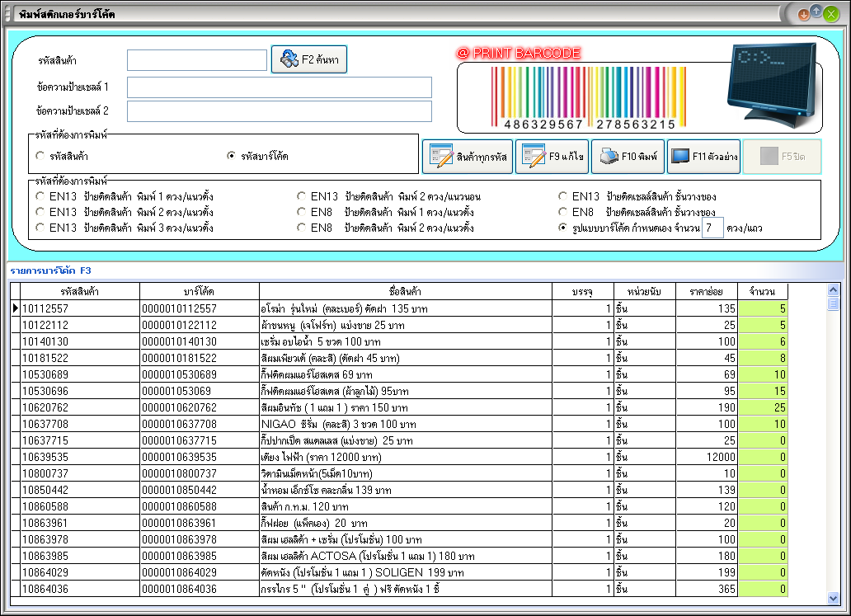The image size is (851, 616).
Task: Click scrollbar up arrow in product list
Action: click(833, 290)
